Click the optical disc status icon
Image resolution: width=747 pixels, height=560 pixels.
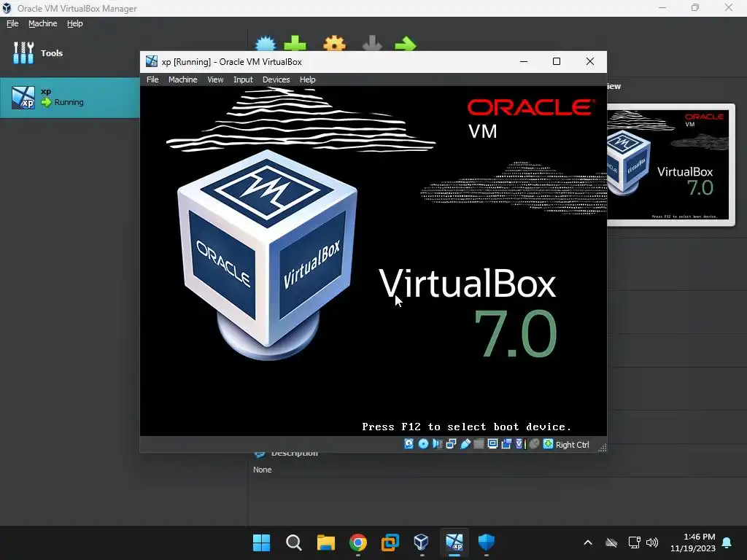423,444
